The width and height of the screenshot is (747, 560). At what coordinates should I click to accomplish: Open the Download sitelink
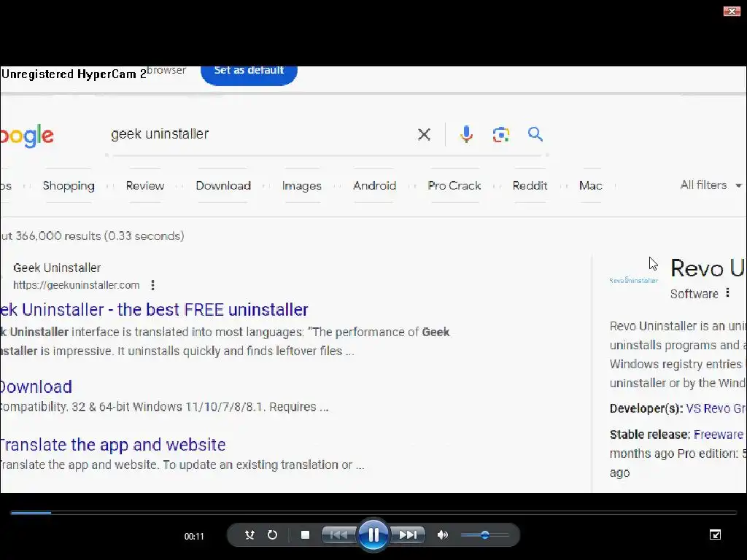[36, 386]
